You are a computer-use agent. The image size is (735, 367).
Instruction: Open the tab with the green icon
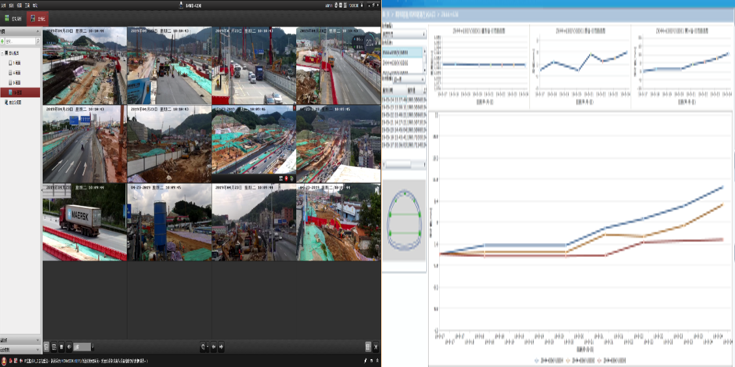(x=13, y=19)
